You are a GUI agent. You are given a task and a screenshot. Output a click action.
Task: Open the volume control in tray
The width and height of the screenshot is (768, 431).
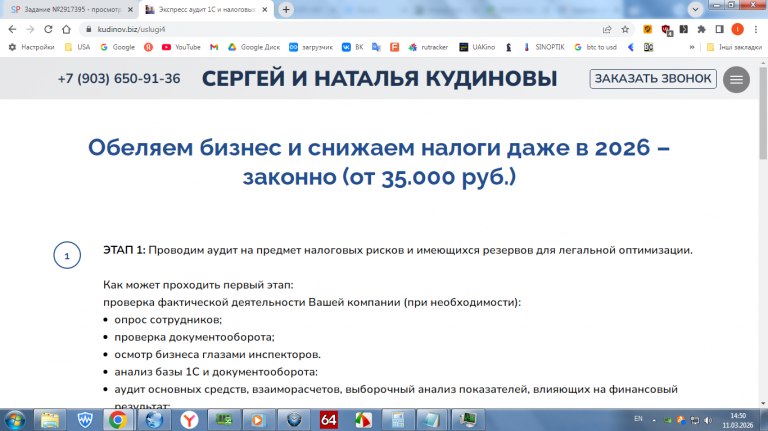[708, 420]
